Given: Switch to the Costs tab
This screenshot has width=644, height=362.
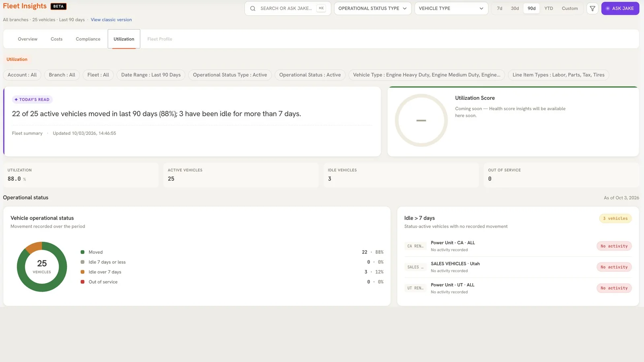Looking at the screenshot, I should [57, 39].
